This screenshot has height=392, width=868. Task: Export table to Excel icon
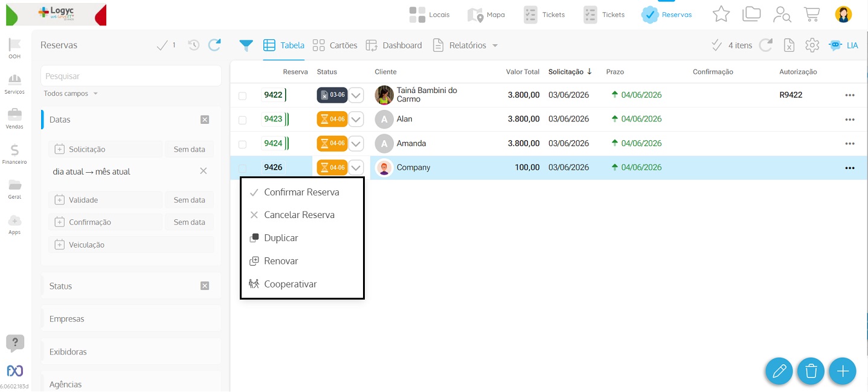pos(789,45)
